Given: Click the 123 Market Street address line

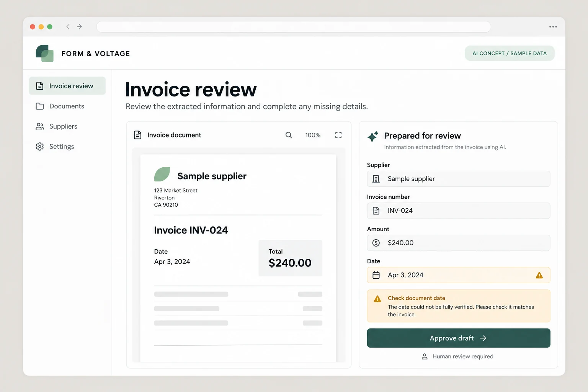Looking at the screenshot, I should [176, 190].
